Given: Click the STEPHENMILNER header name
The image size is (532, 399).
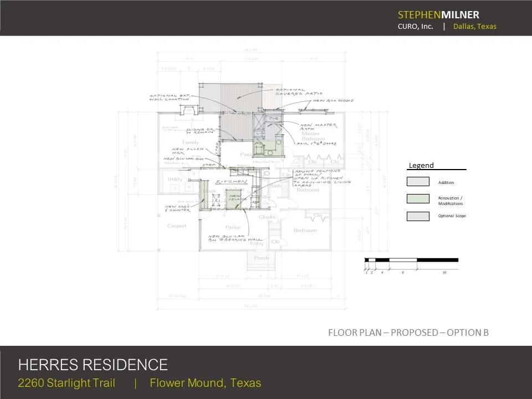Looking at the screenshot, I should 438,15.
